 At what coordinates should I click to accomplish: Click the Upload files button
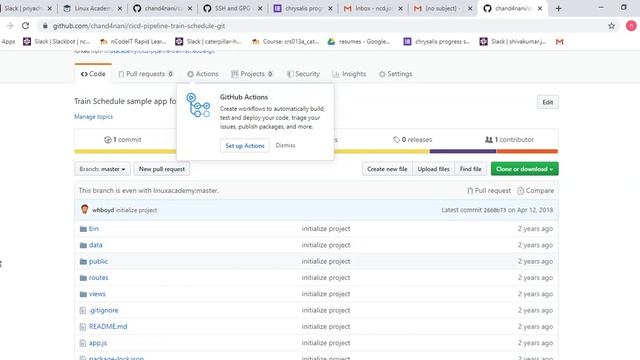click(x=433, y=169)
